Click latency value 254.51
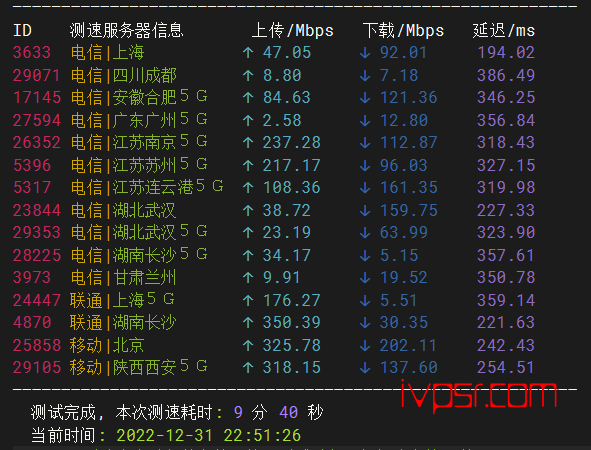591x450 pixels. coord(506,367)
